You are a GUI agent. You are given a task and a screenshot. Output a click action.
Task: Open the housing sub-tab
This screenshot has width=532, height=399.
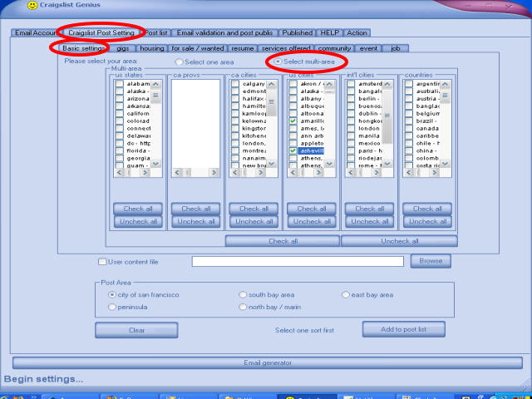151,48
